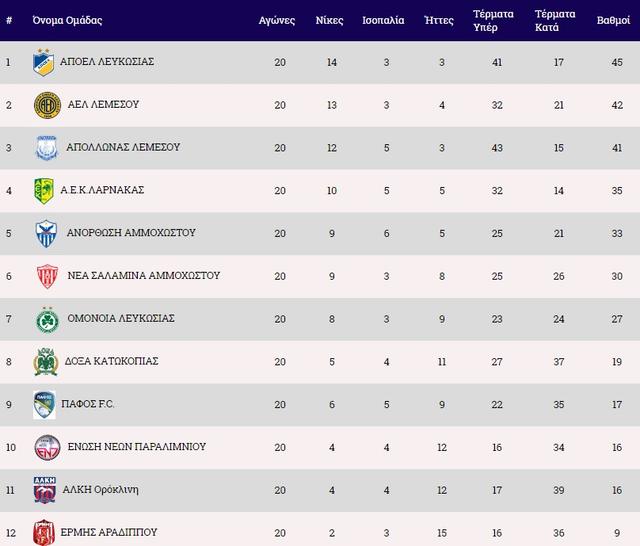Click the ΑΝΟΡΘΩΣΗ ΑΜΜΟΧΩΣΤΟΥ team emblem
640x546 pixels.
pos(43,233)
